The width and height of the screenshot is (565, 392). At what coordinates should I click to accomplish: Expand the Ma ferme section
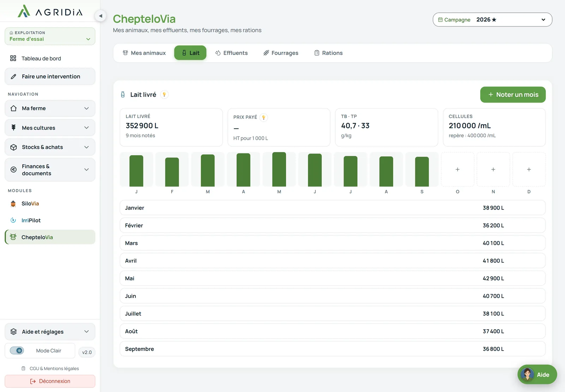(50, 108)
